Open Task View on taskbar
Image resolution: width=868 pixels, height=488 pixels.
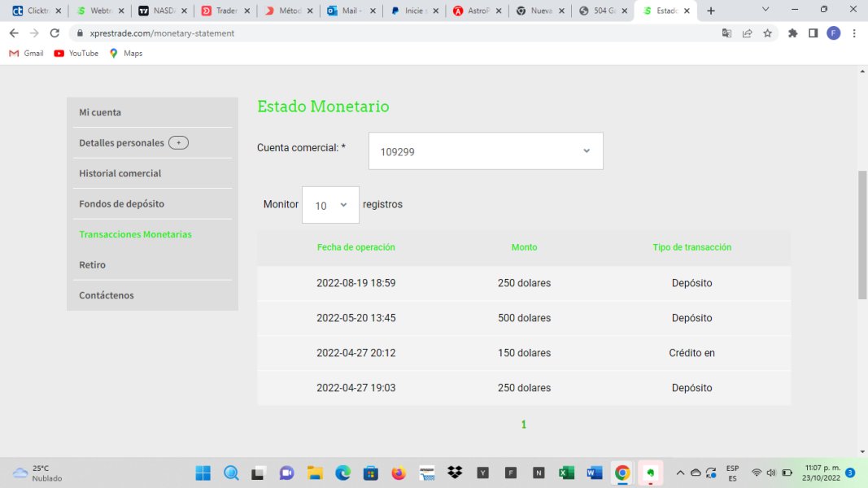[258, 473]
